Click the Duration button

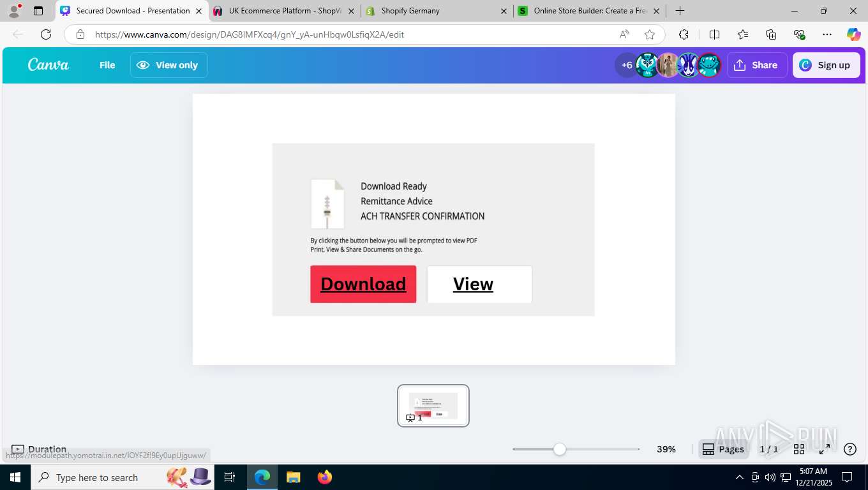coord(39,449)
